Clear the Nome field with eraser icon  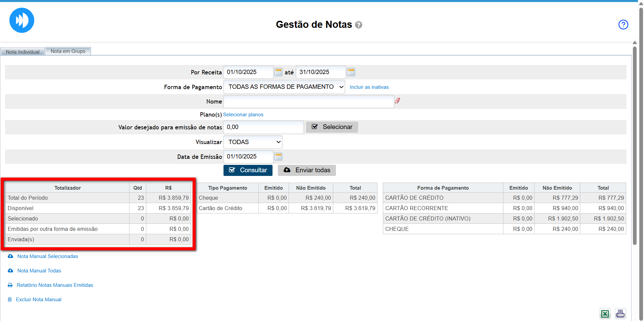pos(397,101)
